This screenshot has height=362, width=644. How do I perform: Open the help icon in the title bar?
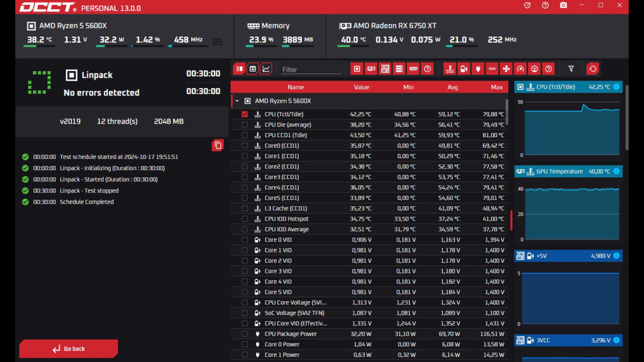tap(545, 6)
